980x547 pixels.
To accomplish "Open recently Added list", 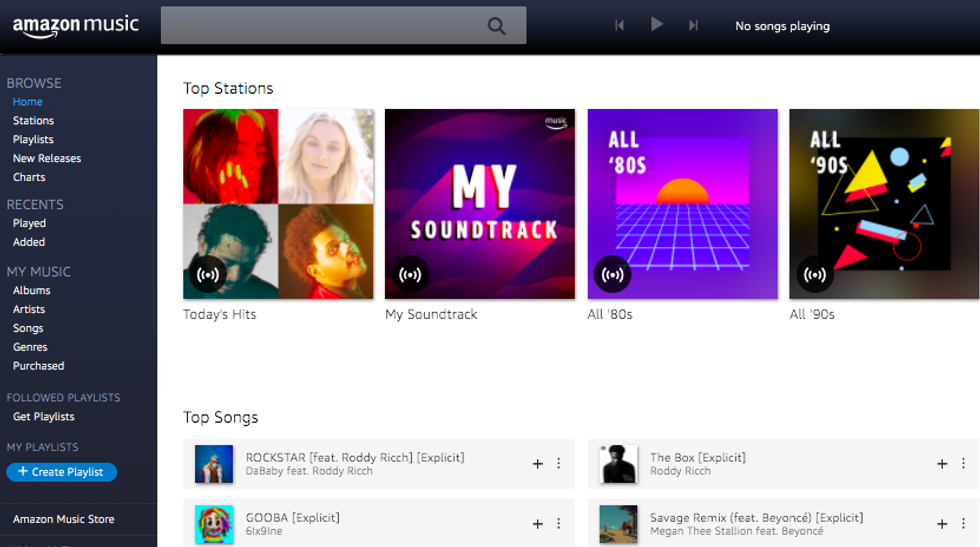I will point(29,242).
